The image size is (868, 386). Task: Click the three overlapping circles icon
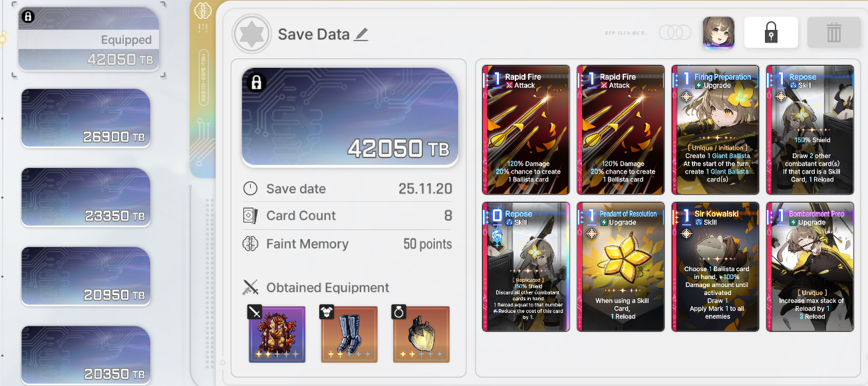point(675,33)
